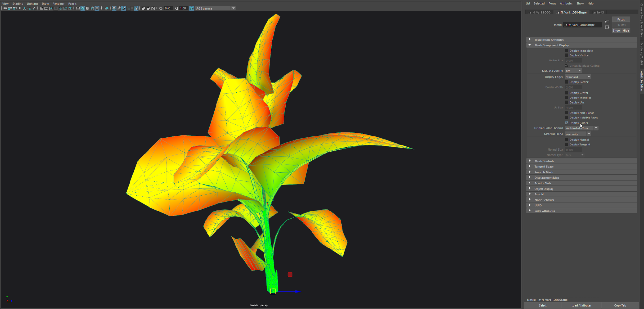Image resolution: width=644 pixels, height=309 pixels.
Task: Click the go-to-input-connection icon beside mesh name
Action: 607,22
